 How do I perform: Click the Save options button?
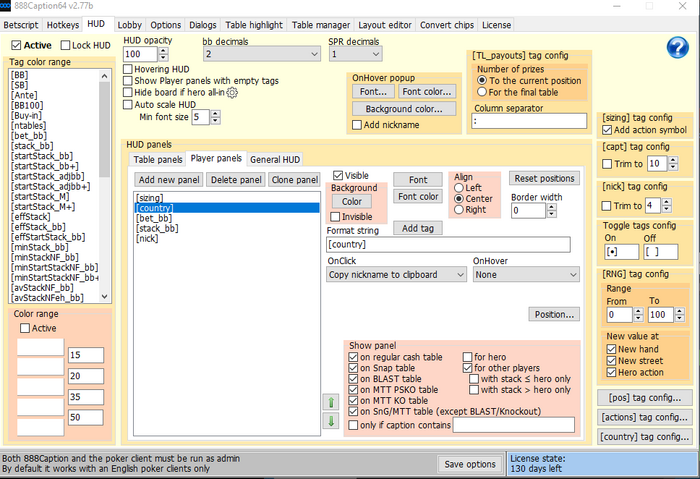pyautogui.click(x=470, y=464)
